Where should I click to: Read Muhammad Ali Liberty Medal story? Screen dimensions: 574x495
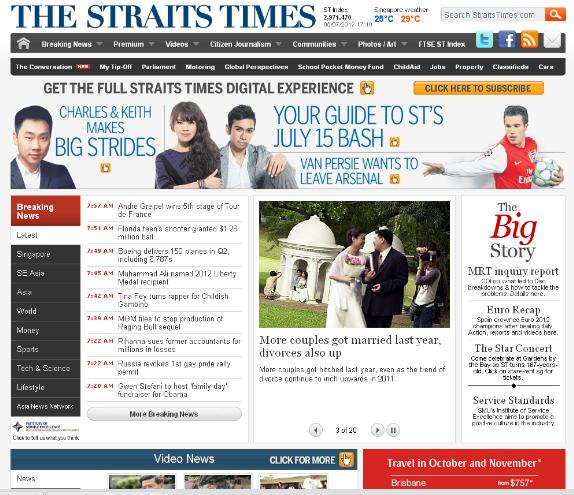pos(177,278)
